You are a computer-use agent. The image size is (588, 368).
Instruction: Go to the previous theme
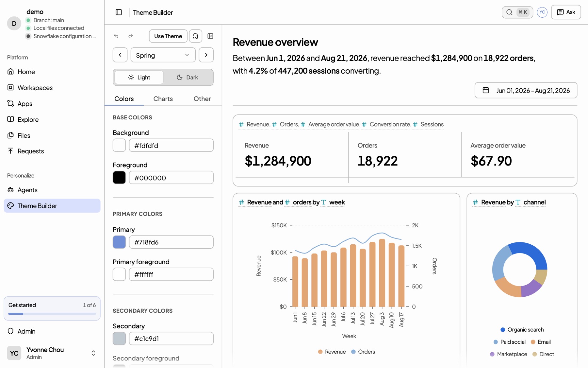click(x=120, y=55)
